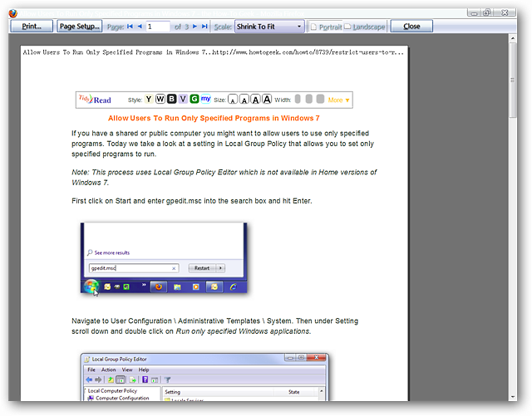Click Internet Explorer icon in embedded taskbar

pyautogui.click(x=234, y=287)
